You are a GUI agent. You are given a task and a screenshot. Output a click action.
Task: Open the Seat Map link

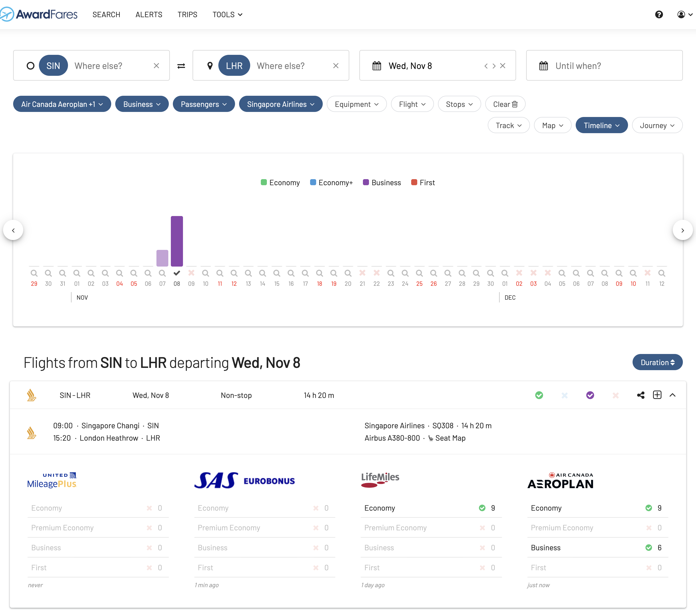pos(450,438)
